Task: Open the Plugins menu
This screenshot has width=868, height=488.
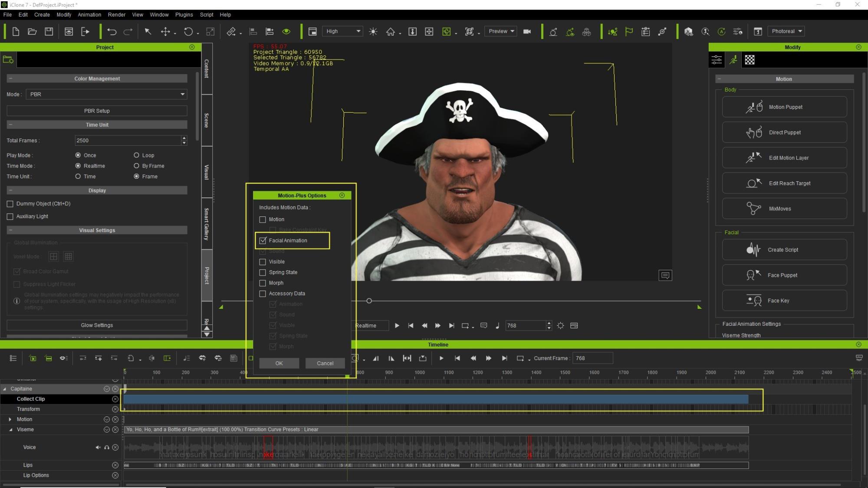Action: pos(184,14)
